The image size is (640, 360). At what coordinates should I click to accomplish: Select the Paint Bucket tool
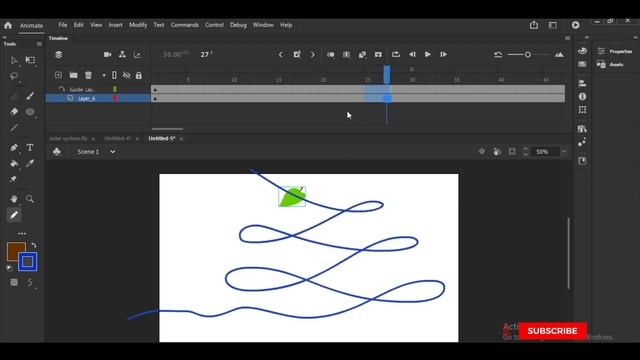click(x=14, y=163)
